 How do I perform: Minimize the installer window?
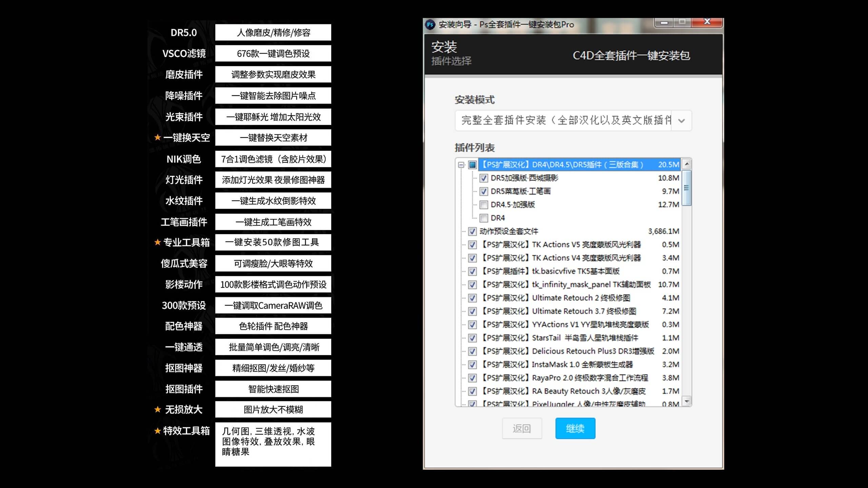664,22
